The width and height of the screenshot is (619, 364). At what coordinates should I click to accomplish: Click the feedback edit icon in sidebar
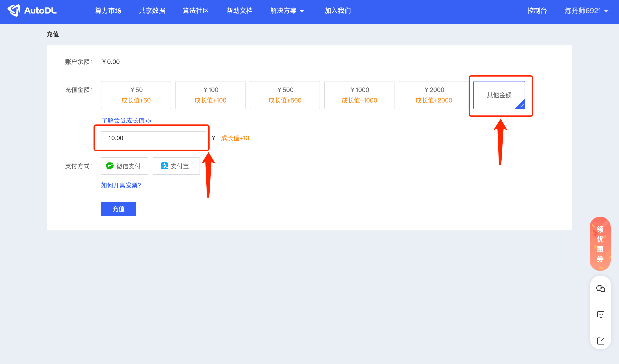click(600, 341)
